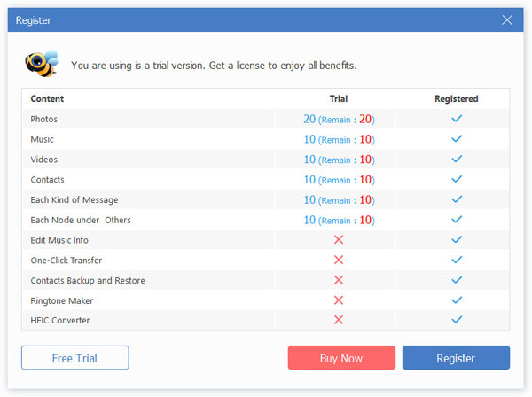Viewport: 532px width, 397px height.
Task: Click the bee mascot logo icon
Action: pos(42,64)
